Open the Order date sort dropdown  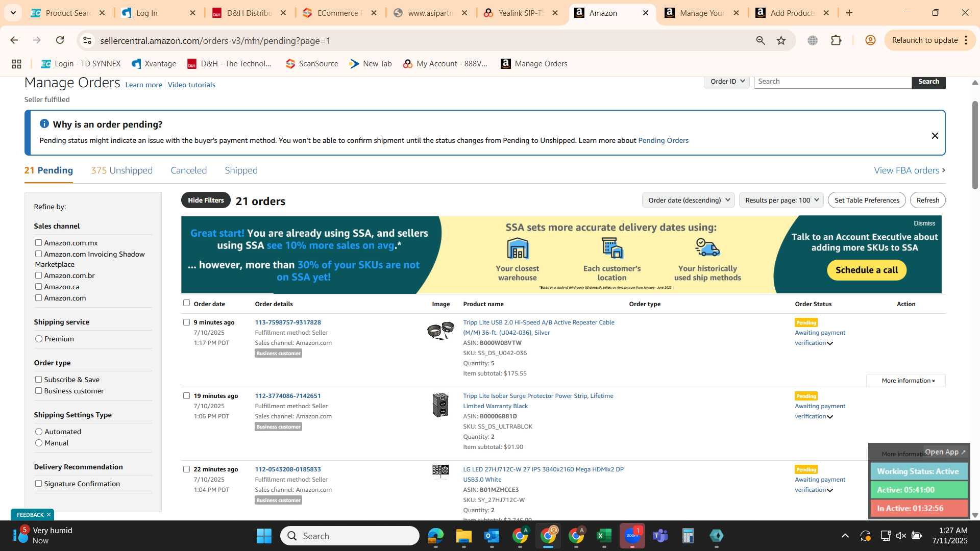point(688,200)
